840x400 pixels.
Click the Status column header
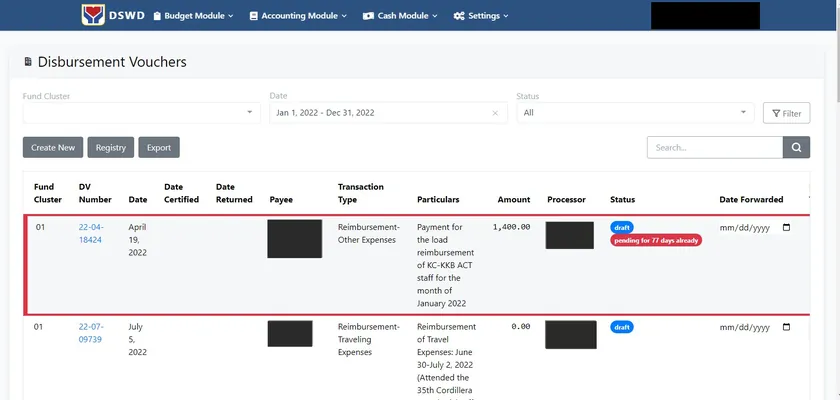point(622,199)
